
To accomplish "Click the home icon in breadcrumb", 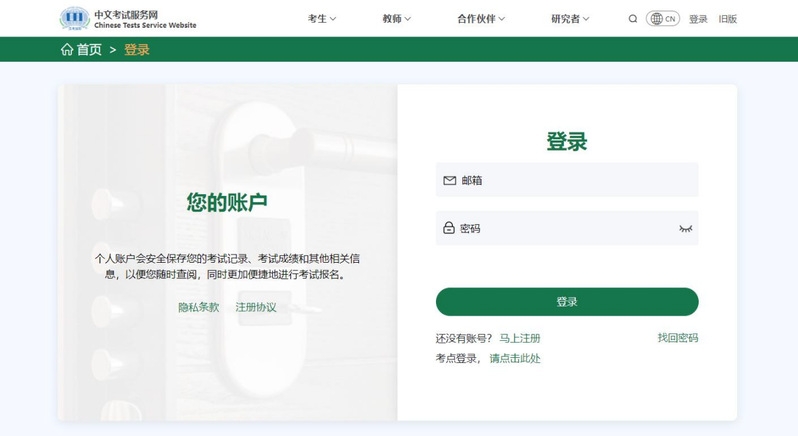I will pyautogui.click(x=67, y=49).
